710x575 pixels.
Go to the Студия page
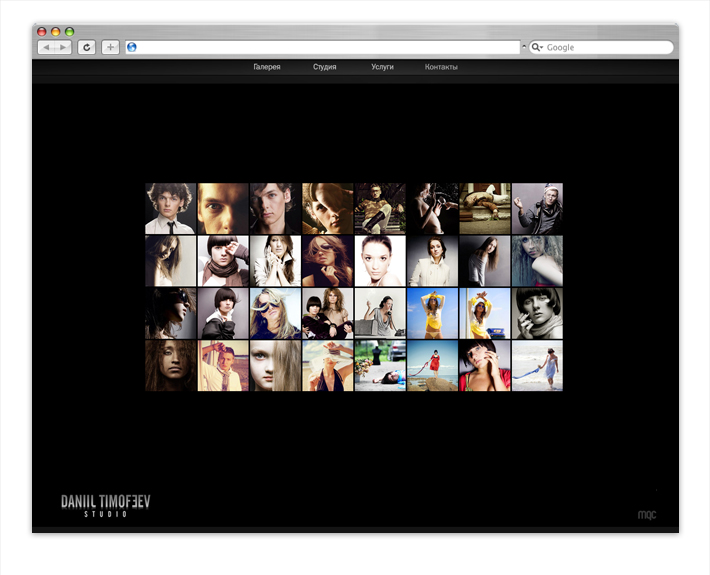(324, 67)
